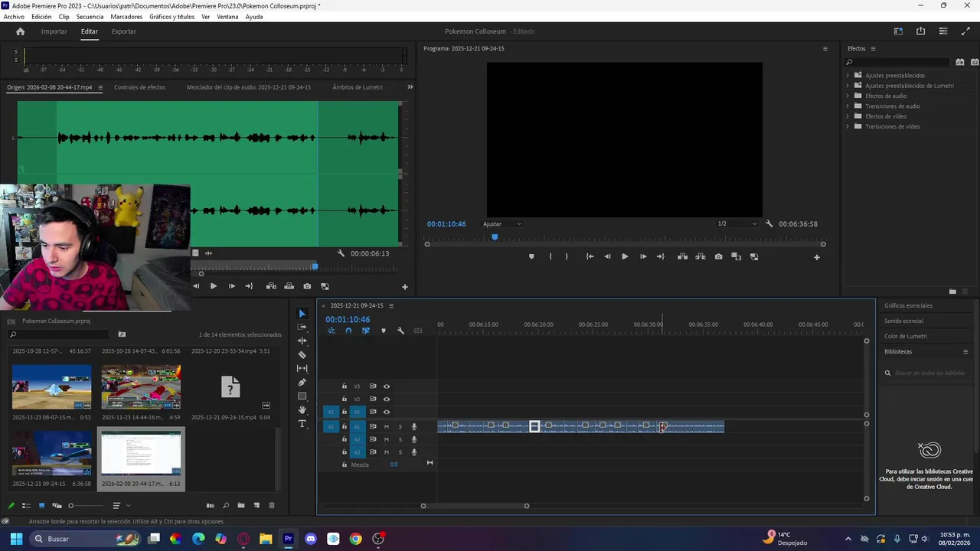Viewport: 980px width, 551px height.
Task: Open Quick Export icon in header
Action: [x=920, y=31]
